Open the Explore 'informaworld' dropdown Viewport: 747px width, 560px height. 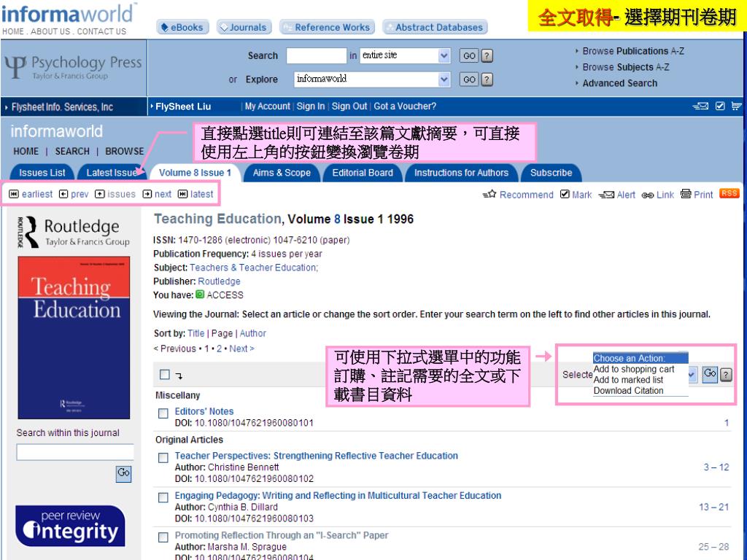pos(372,79)
